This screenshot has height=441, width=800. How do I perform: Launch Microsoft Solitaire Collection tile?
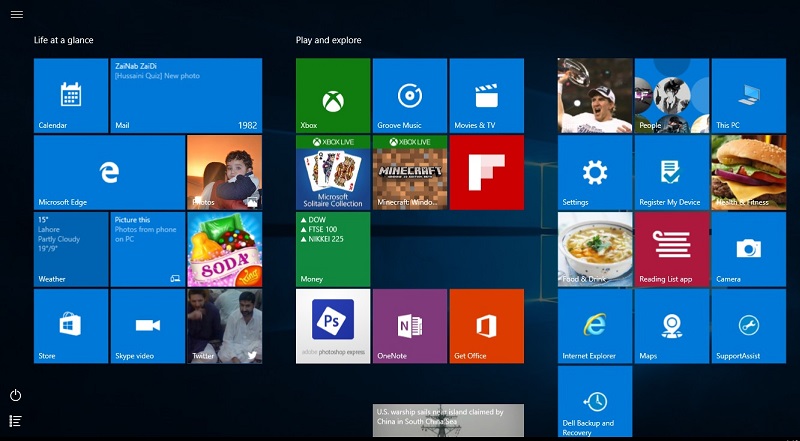(x=333, y=173)
